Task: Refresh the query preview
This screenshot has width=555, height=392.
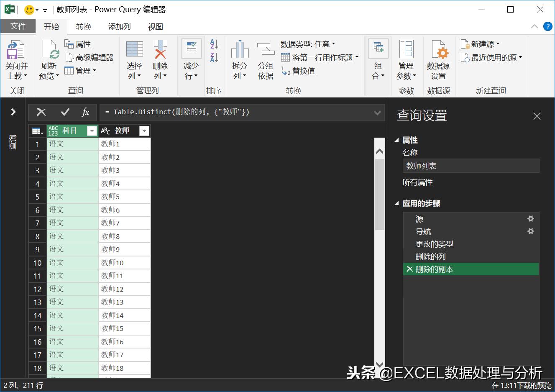Action: (49, 59)
